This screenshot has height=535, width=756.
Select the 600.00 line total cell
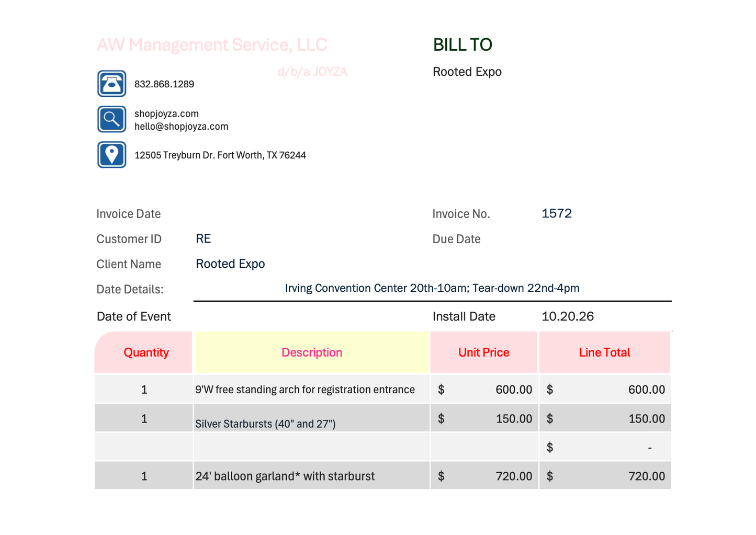605,389
